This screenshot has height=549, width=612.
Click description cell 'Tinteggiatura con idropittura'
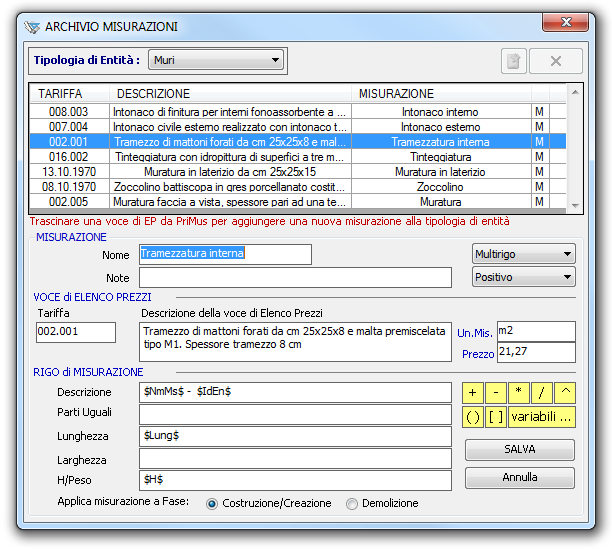[230, 157]
